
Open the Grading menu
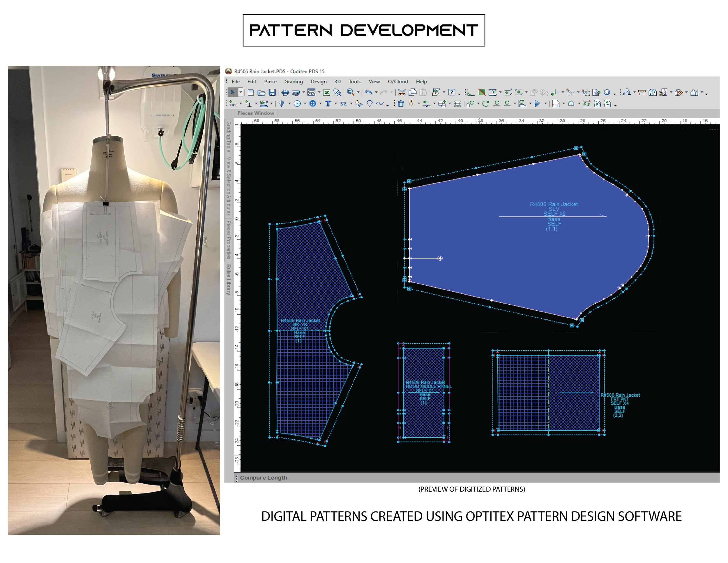293,81
